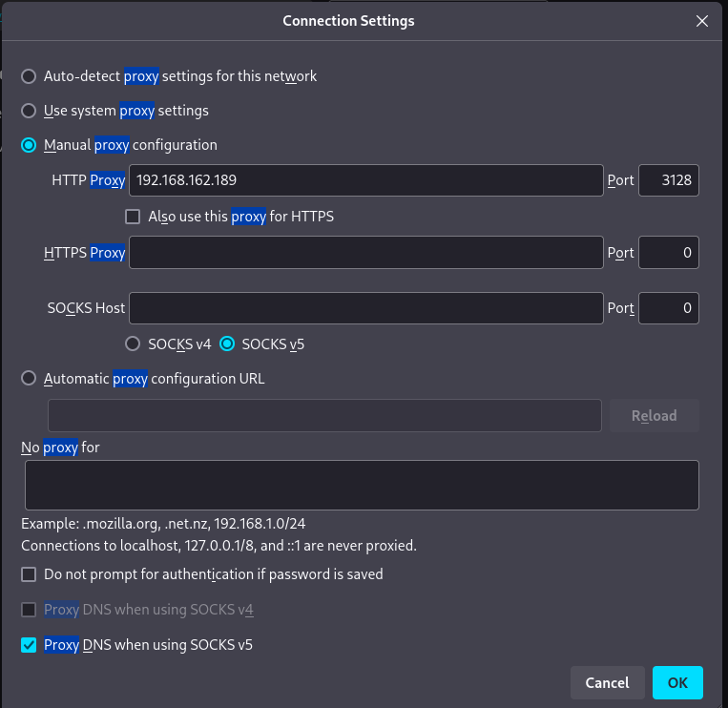Image resolution: width=728 pixels, height=708 pixels.
Task: Focus the HTTPS Proxy host field
Action: pyautogui.click(x=365, y=253)
